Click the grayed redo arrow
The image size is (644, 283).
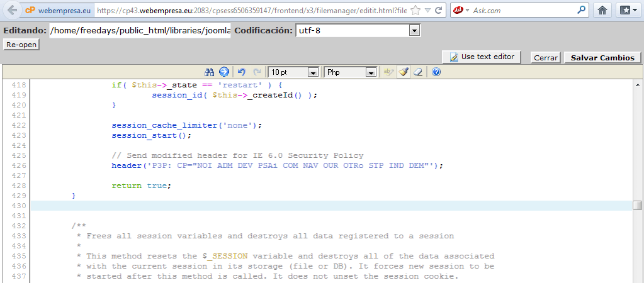(257, 72)
